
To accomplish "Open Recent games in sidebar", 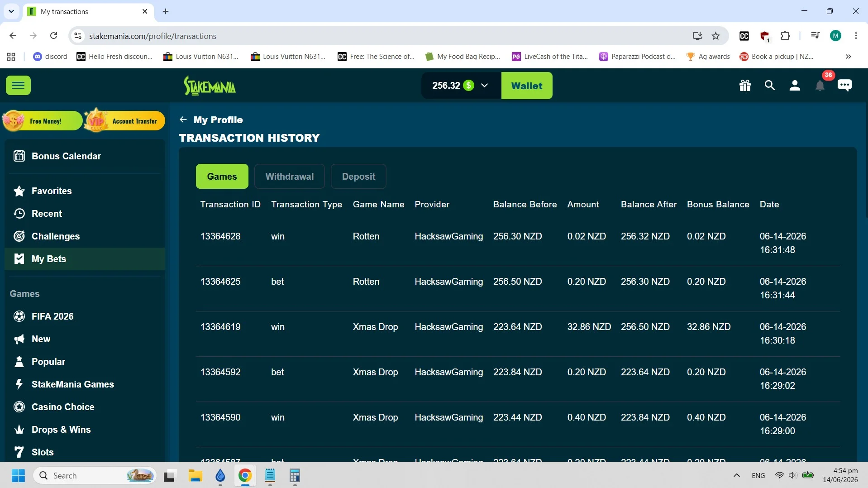I will click(x=46, y=214).
